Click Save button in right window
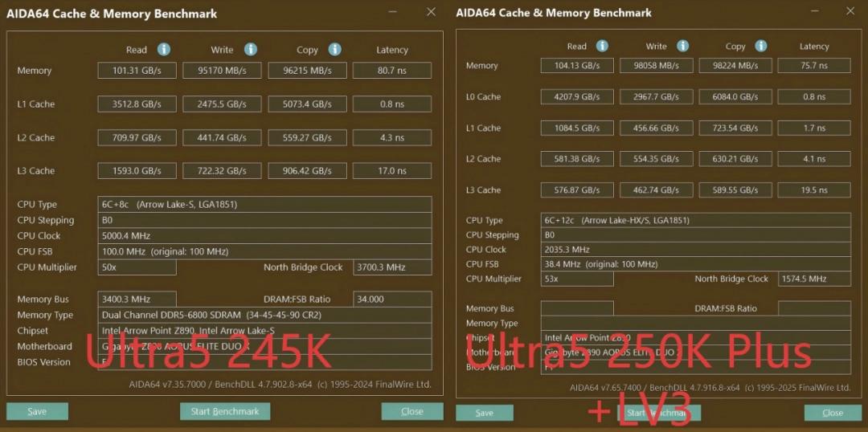 tap(485, 414)
